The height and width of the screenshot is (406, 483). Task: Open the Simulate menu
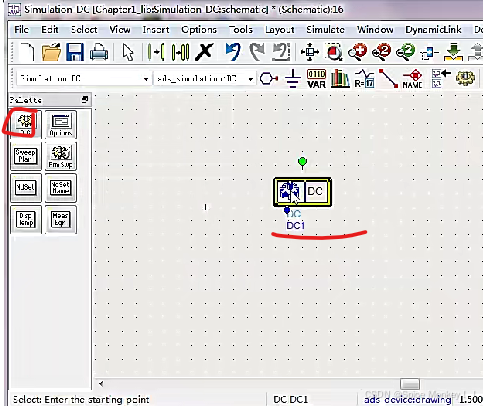[325, 30]
